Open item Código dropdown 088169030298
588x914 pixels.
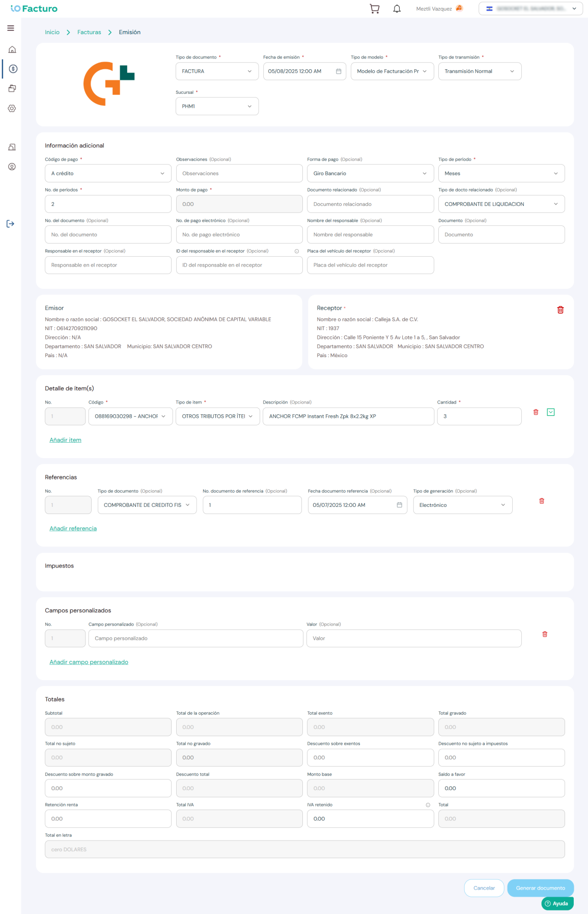pos(130,416)
